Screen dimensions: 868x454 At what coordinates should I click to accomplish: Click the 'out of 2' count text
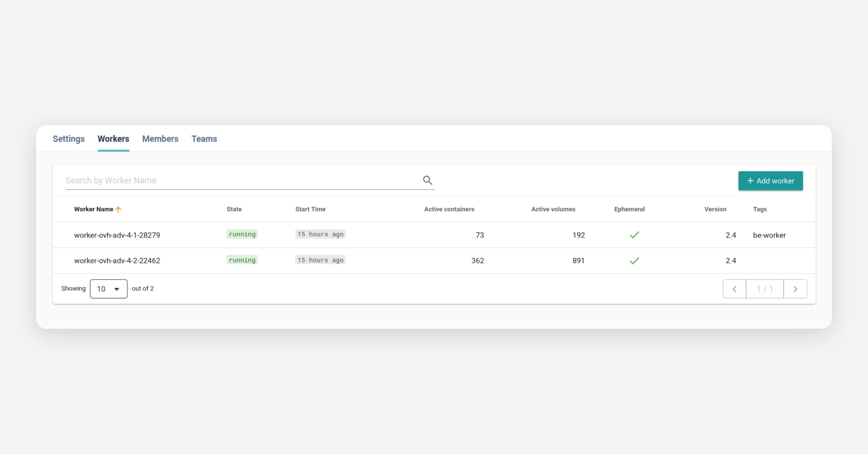tap(142, 289)
